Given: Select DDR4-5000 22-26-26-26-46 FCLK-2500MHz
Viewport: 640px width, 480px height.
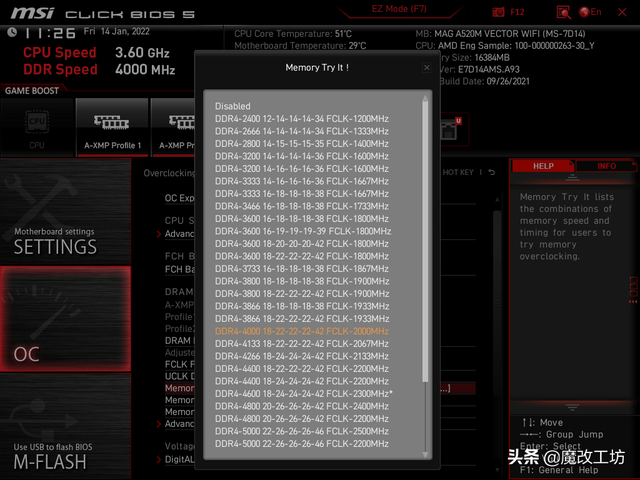Looking at the screenshot, I should tap(302, 431).
